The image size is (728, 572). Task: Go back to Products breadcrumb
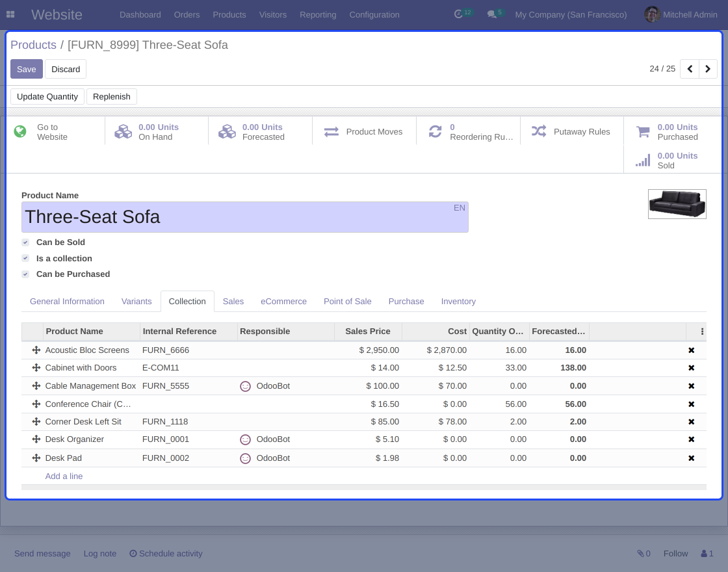pyautogui.click(x=33, y=45)
